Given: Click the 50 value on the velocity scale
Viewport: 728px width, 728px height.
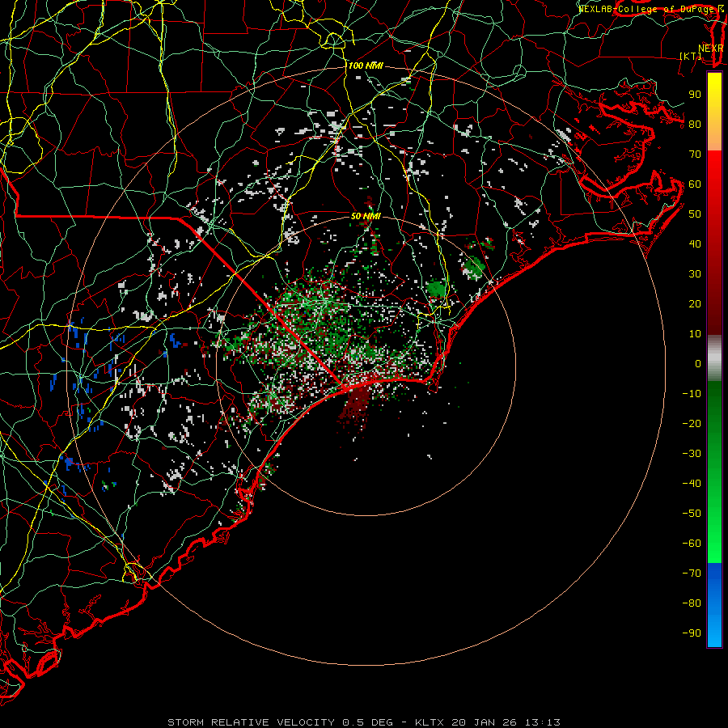Looking at the screenshot, I should tap(695, 214).
